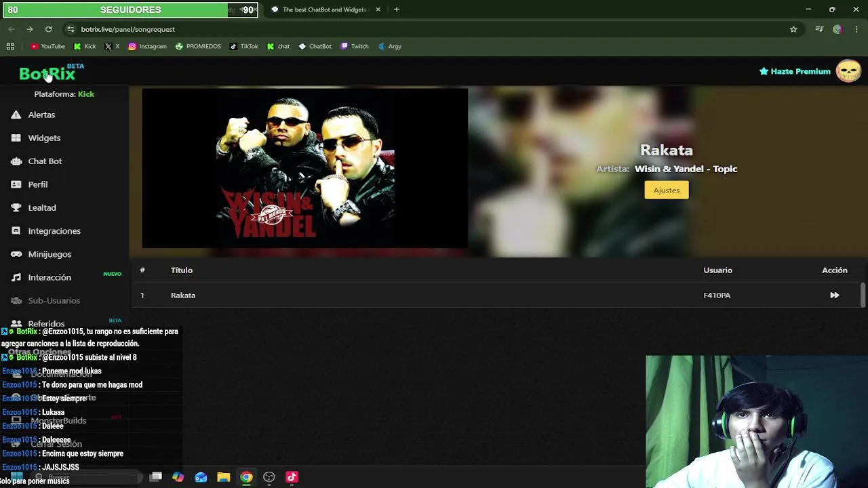Open the Chrome apps grid icon

pyautogui.click(x=10, y=46)
